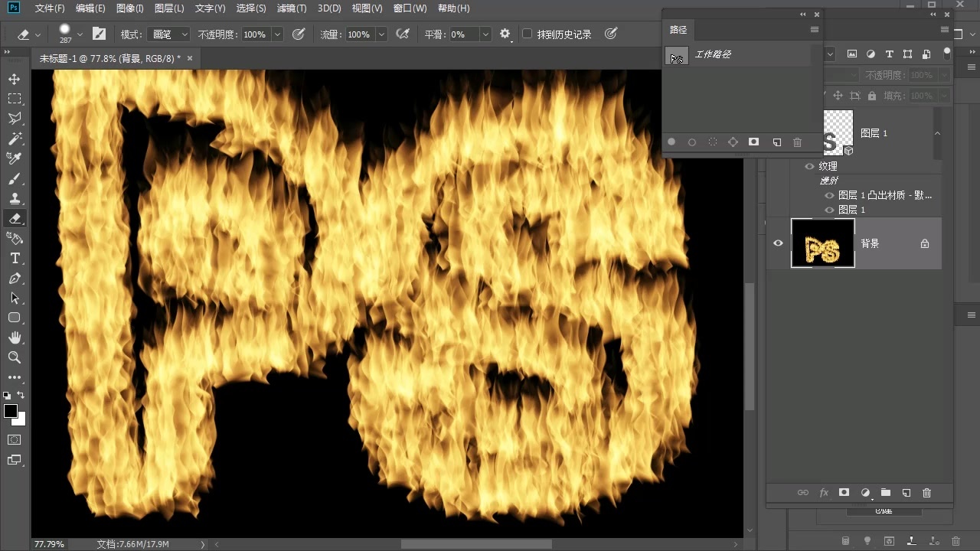The width and height of the screenshot is (980, 551).
Task: Create new fill or adjustment layer
Action: pos(865,493)
